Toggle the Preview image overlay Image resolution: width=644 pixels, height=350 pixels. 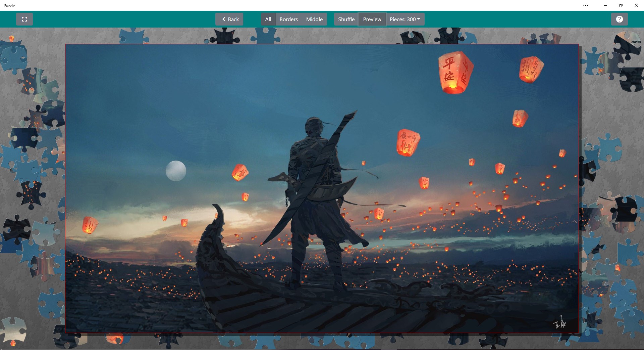(372, 19)
